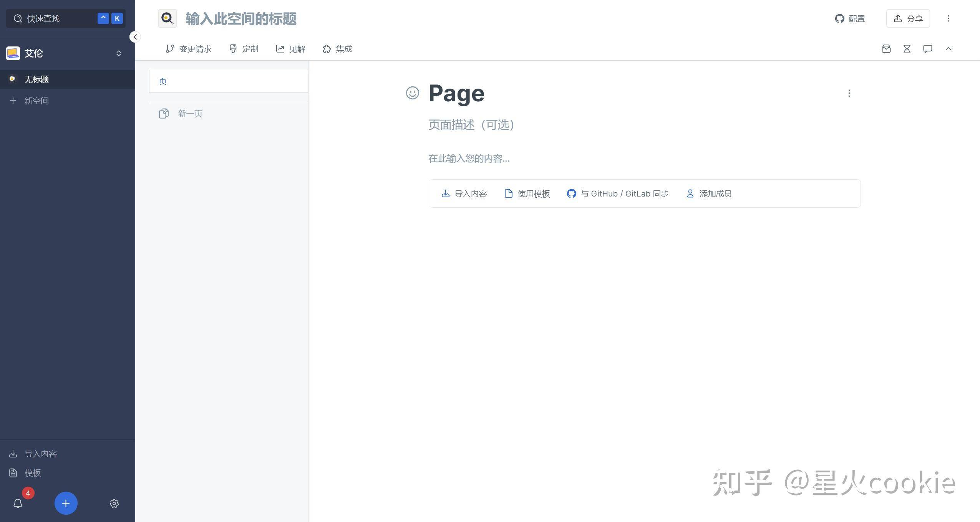Viewport: 980px width, 522px height.
Task: Click 导入内容 in the page quick actions
Action: coord(464,193)
